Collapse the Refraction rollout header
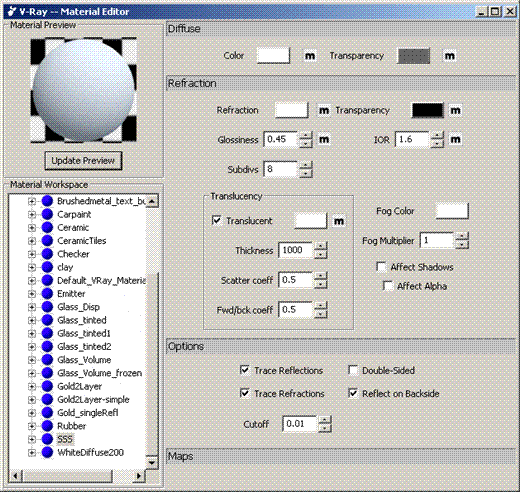 341,83
